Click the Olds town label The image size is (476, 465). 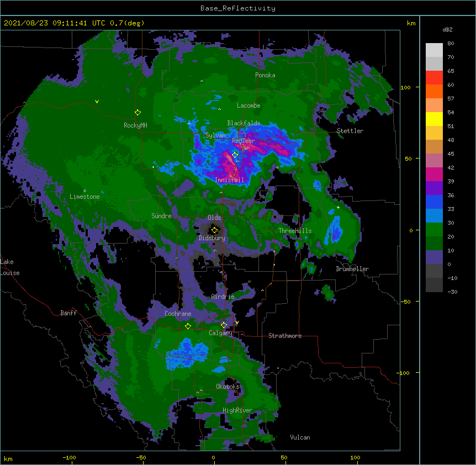[214, 218]
